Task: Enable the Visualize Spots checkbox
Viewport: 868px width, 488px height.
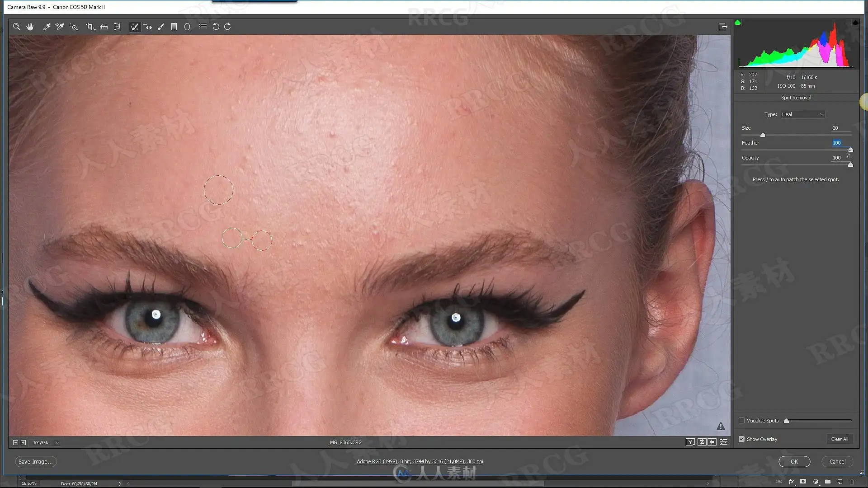Action: tap(741, 421)
